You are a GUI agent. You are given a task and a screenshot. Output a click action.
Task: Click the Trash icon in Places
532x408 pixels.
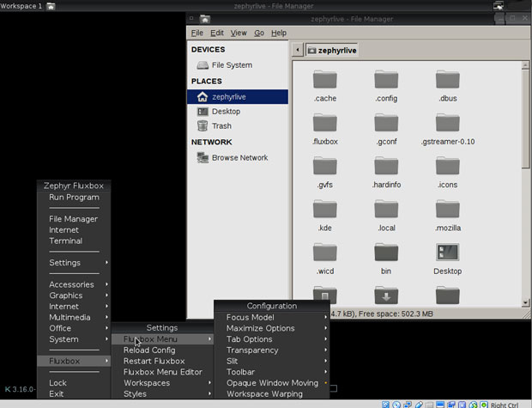point(203,126)
